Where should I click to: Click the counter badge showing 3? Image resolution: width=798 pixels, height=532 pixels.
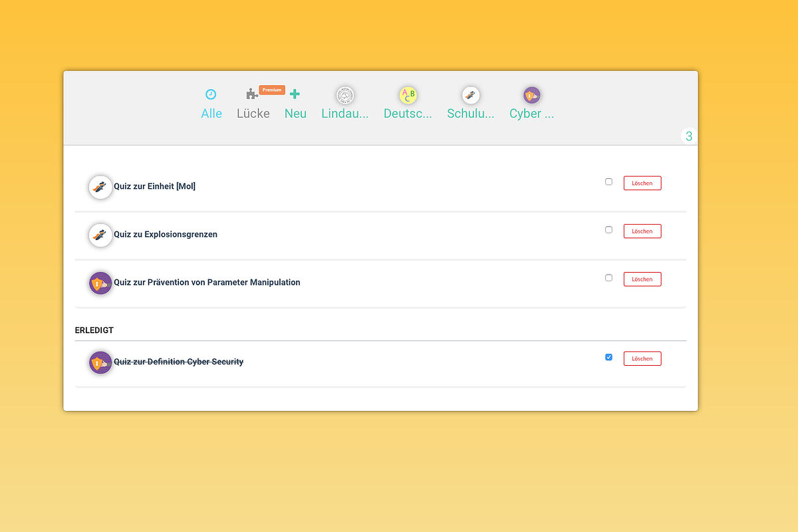pos(689,136)
